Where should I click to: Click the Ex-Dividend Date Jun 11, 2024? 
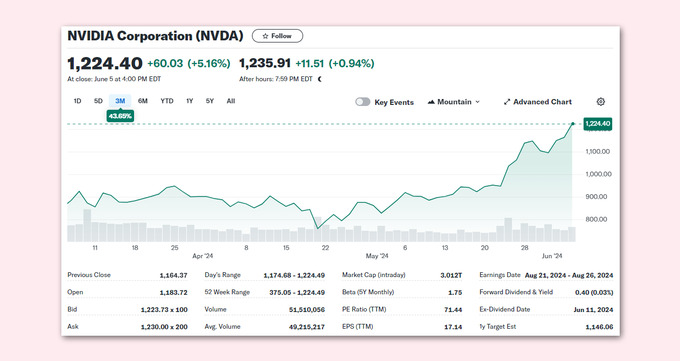coord(593,310)
